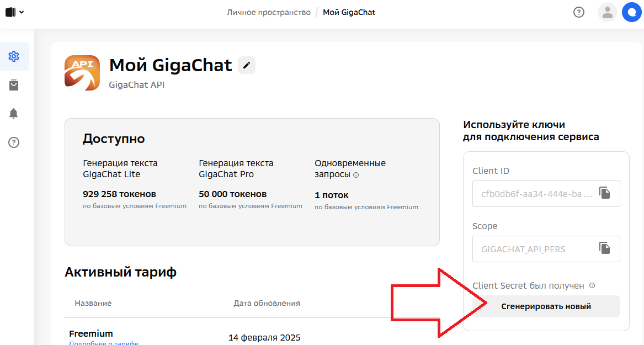The width and height of the screenshot is (644, 345).
Task: Click the info icon near Одновременные запросы
Action: [x=356, y=175]
